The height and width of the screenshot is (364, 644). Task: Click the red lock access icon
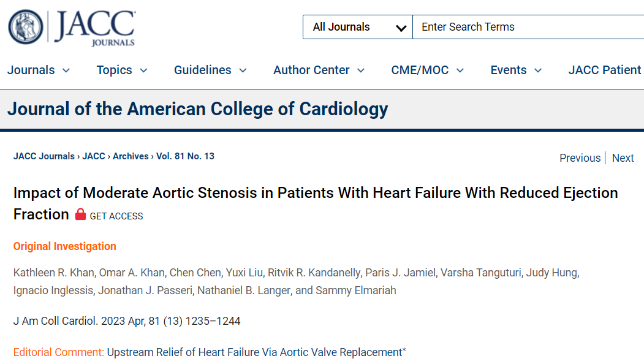80,214
